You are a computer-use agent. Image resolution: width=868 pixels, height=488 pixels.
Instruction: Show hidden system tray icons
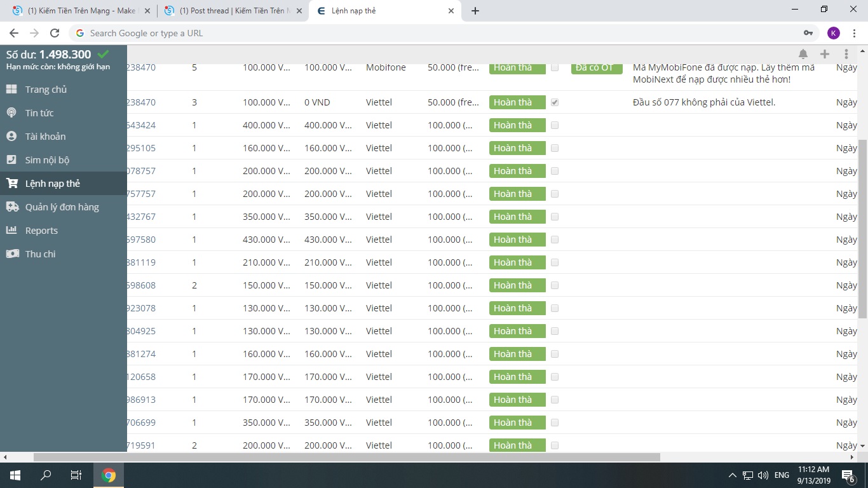tap(733, 475)
